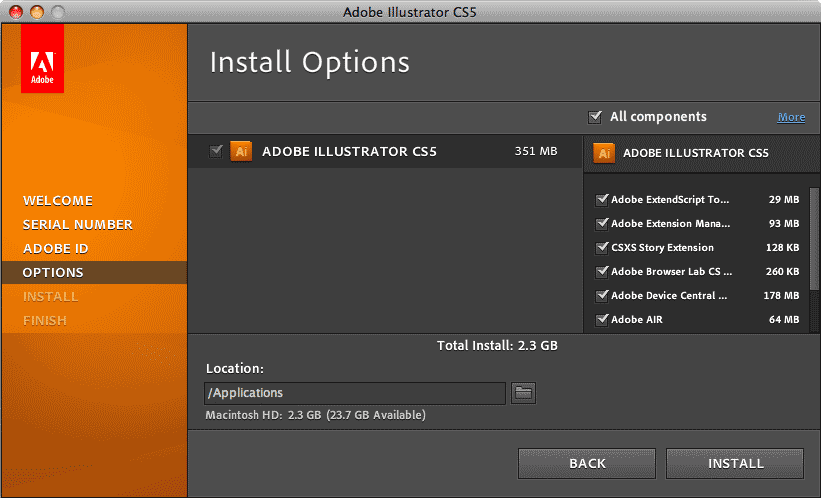Click the Ai icon in the right components header
The image size is (821, 498).
tap(604, 153)
